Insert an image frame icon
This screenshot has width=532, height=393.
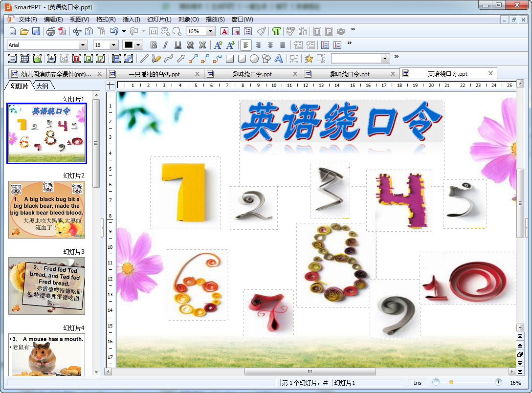37,59
